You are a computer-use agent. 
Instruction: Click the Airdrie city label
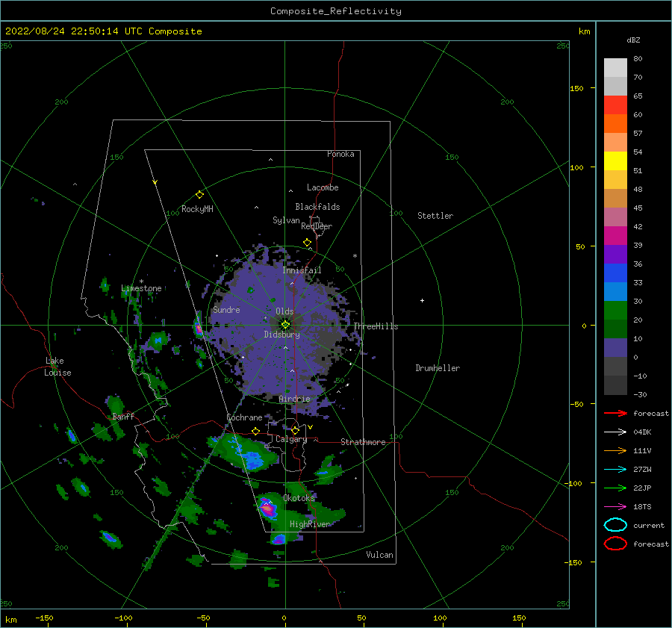pyautogui.click(x=294, y=399)
